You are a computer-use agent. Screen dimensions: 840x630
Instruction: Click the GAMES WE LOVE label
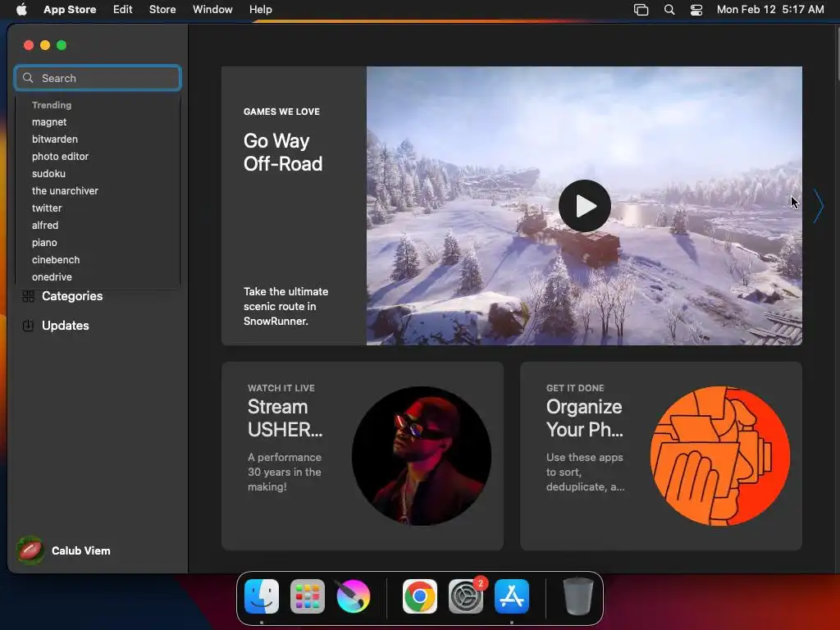281,112
